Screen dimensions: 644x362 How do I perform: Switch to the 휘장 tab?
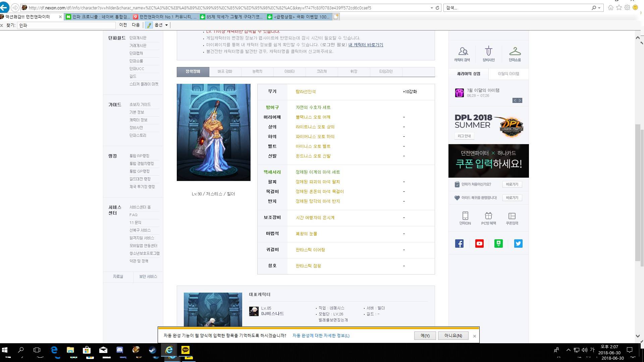tap(354, 71)
